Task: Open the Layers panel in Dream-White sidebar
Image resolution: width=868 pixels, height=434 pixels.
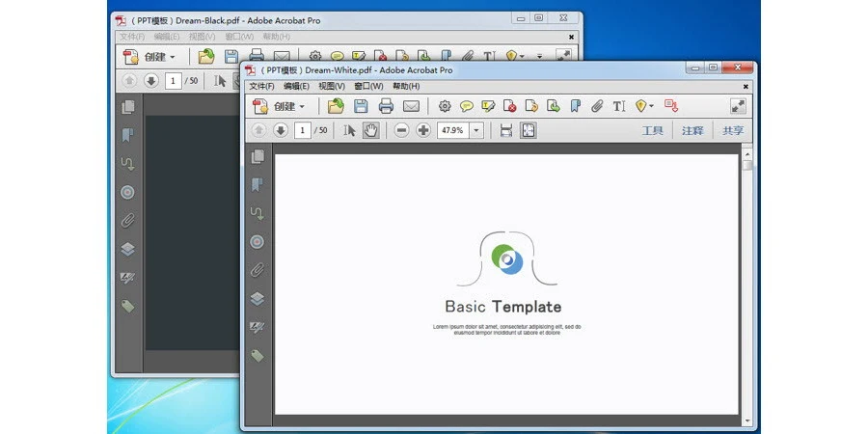Action: 258,299
